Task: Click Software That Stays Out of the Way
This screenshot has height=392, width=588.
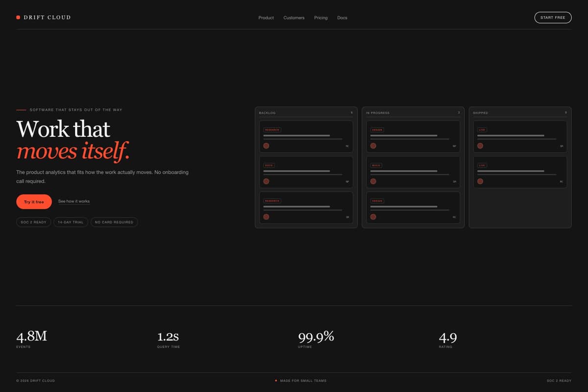Action: (76, 110)
